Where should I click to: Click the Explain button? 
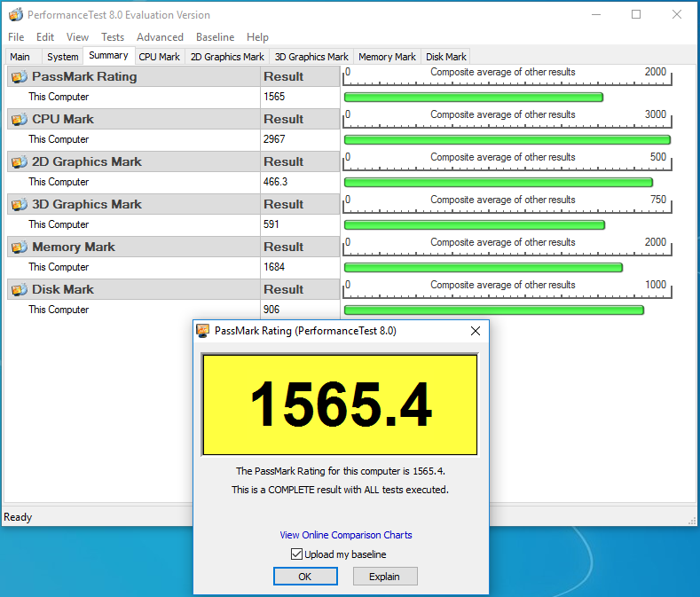(x=385, y=577)
